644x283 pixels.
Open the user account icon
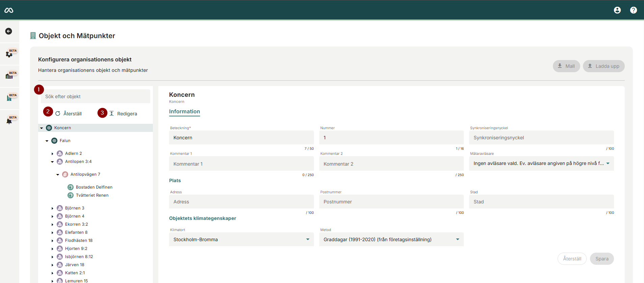(x=617, y=10)
